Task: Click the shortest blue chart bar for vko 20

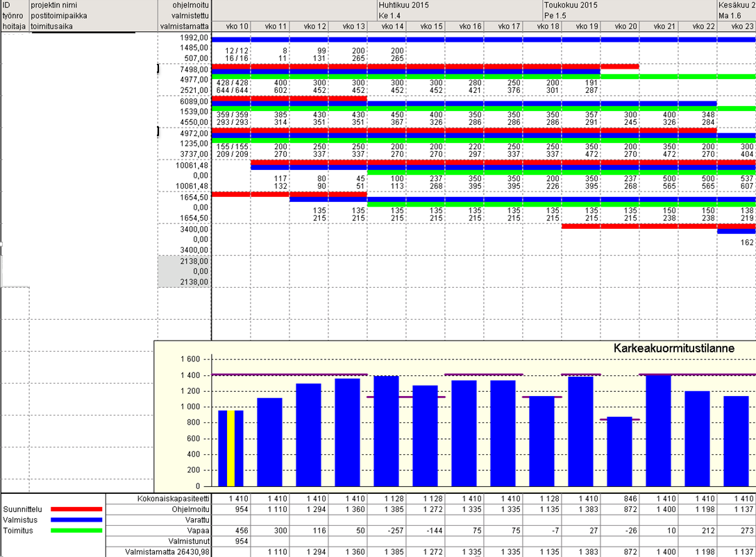Action: click(619, 452)
